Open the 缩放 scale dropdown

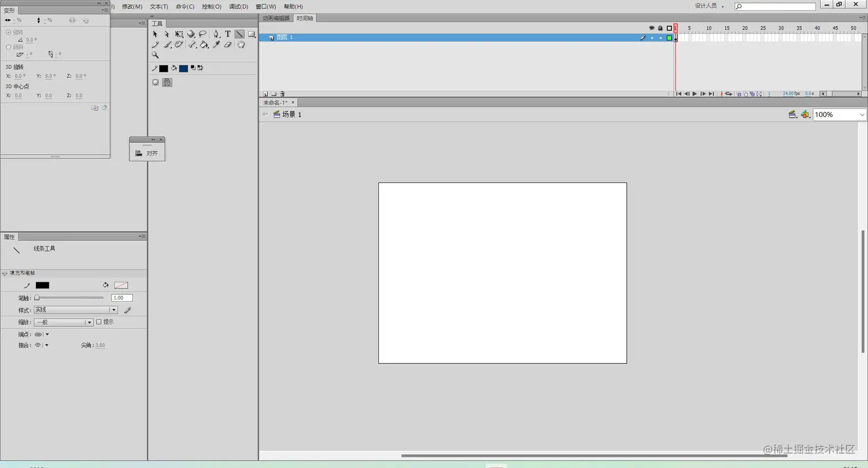(63, 322)
